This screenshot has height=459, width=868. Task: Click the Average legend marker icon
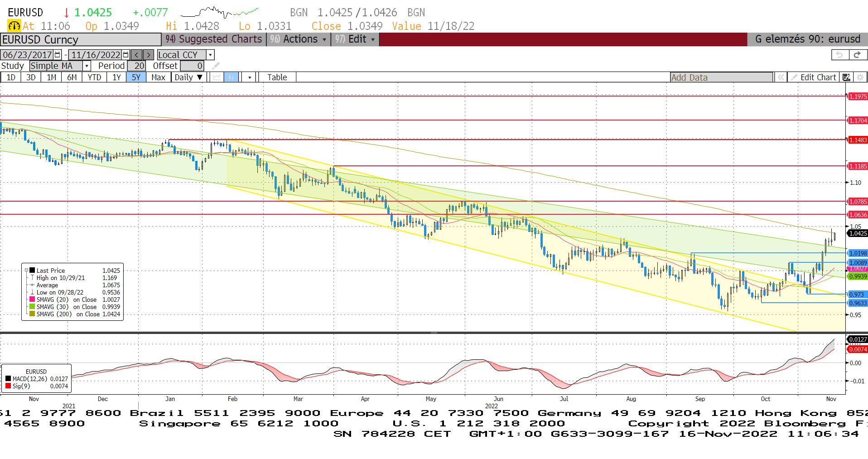(x=32, y=285)
